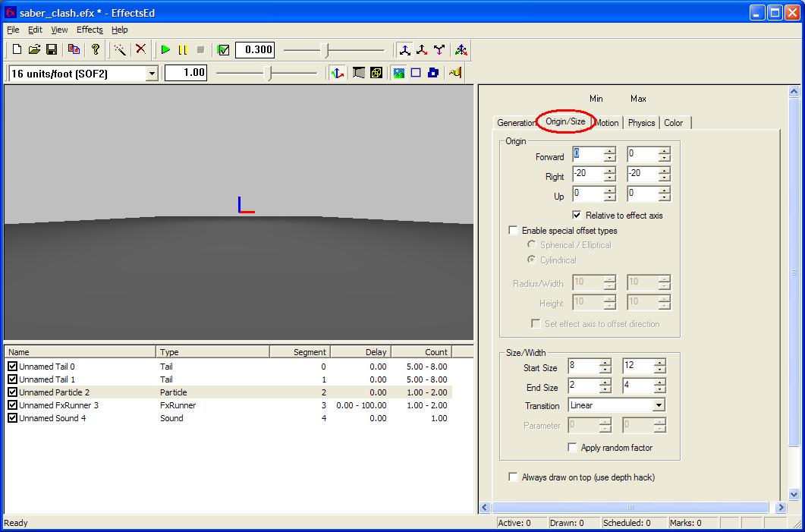
Task: Save the effect with floppy disk icon
Action: click(52, 50)
